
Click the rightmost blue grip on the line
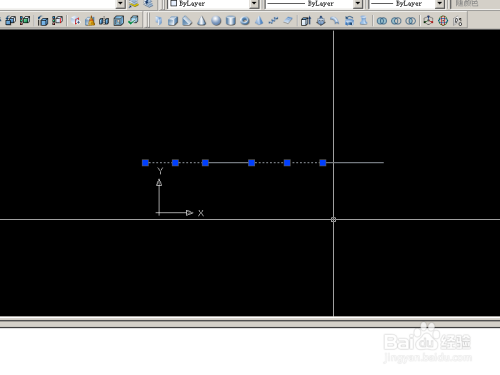pos(323,163)
